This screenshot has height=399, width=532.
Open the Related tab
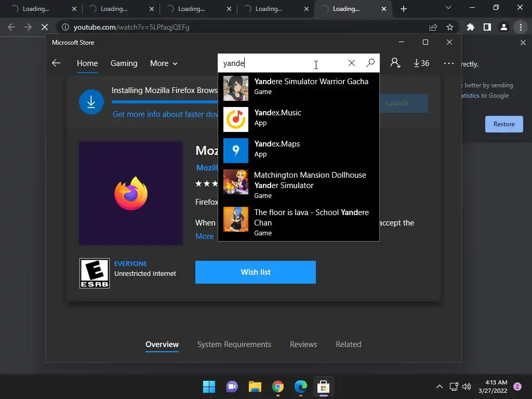click(x=349, y=344)
